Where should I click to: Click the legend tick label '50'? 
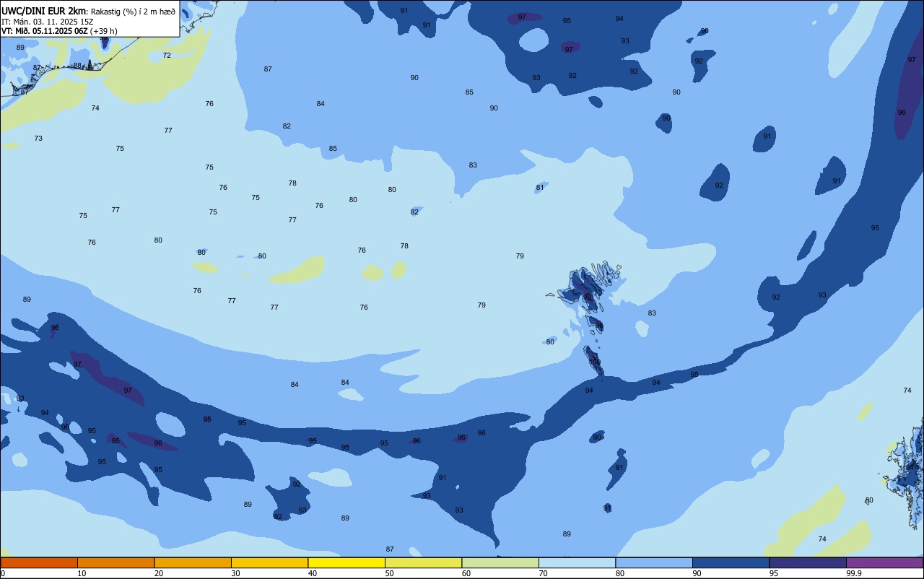(389, 573)
